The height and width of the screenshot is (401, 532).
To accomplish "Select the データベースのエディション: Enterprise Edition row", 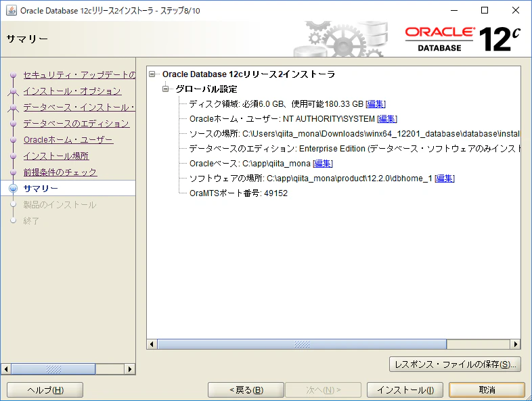I will [x=355, y=149].
